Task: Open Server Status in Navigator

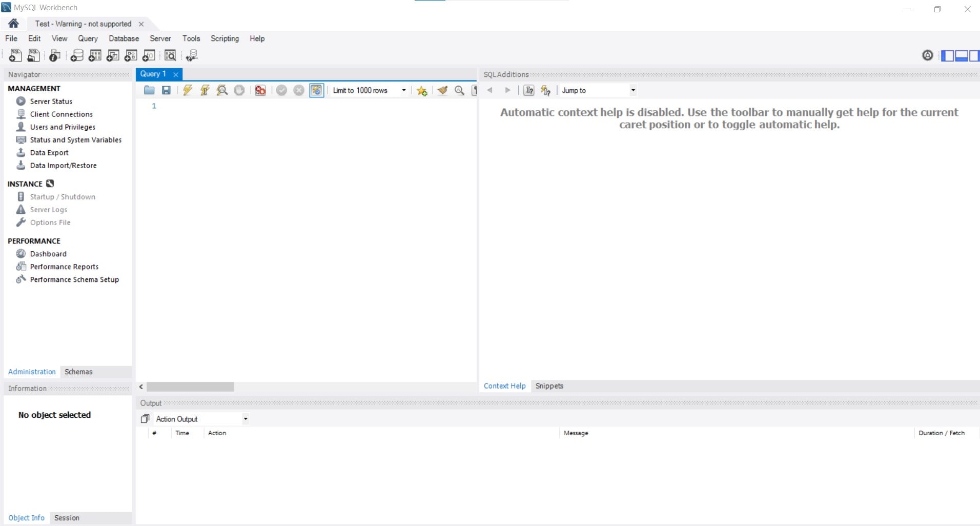Action: (51, 102)
